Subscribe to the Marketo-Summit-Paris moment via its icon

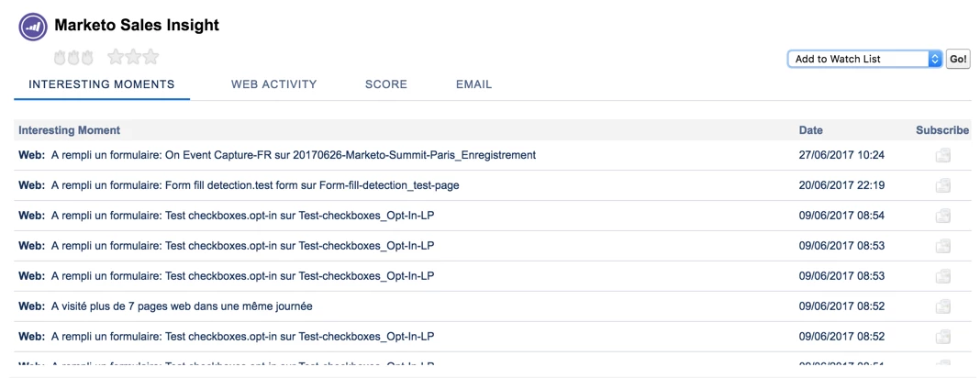(x=943, y=155)
